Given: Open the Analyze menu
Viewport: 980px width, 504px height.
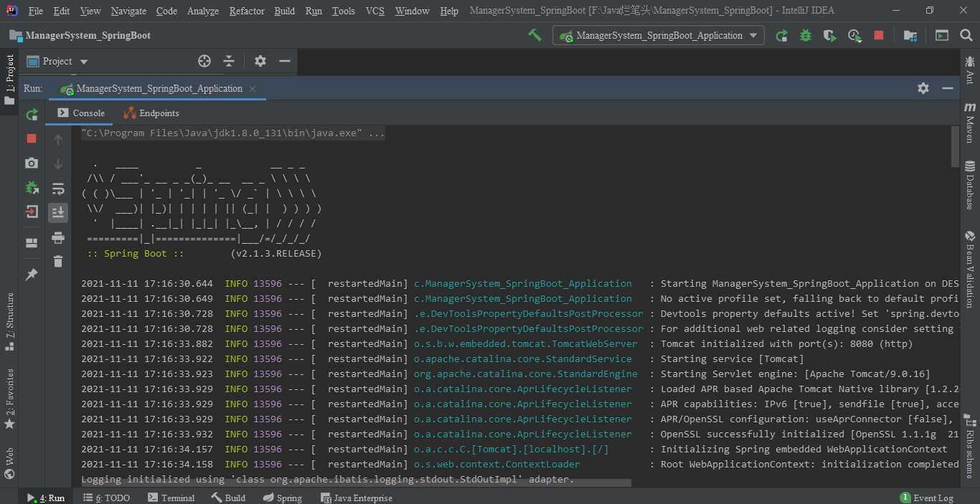Looking at the screenshot, I should 203,11.
